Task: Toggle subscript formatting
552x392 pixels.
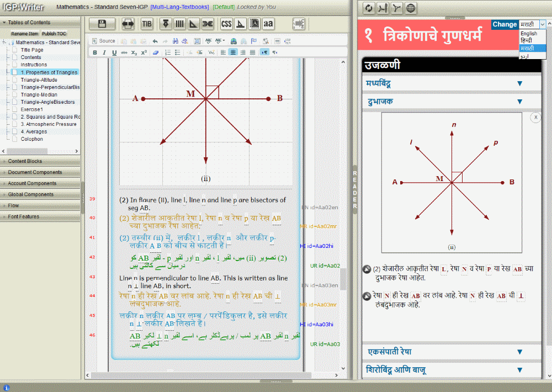Action: point(134,52)
